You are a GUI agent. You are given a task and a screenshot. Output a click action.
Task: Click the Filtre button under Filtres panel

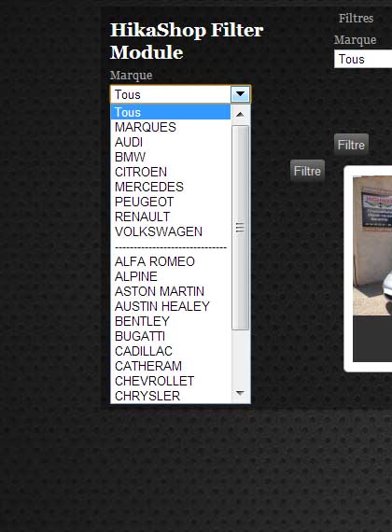coord(351,145)
